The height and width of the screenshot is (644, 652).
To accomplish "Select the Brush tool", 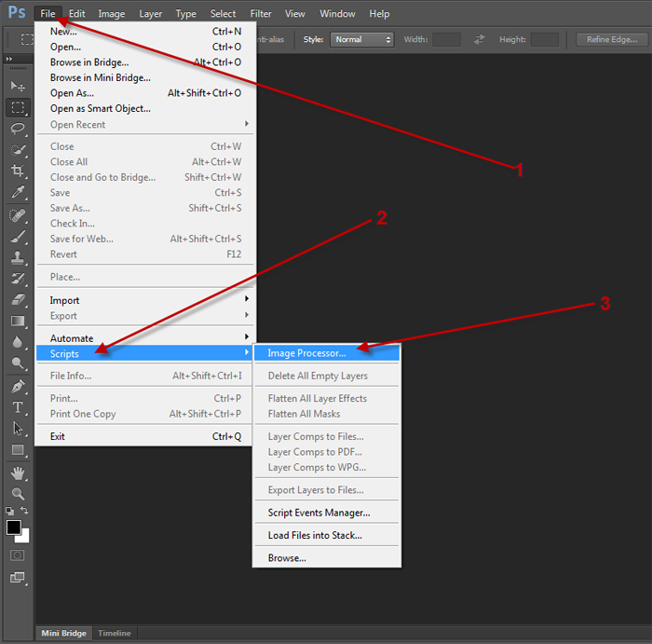I will point(18,237).
